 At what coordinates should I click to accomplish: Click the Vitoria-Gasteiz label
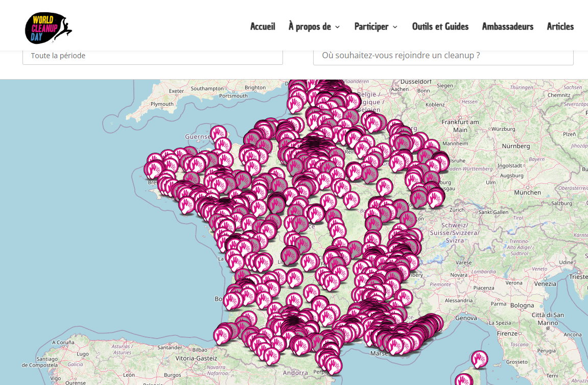(196, 358)
